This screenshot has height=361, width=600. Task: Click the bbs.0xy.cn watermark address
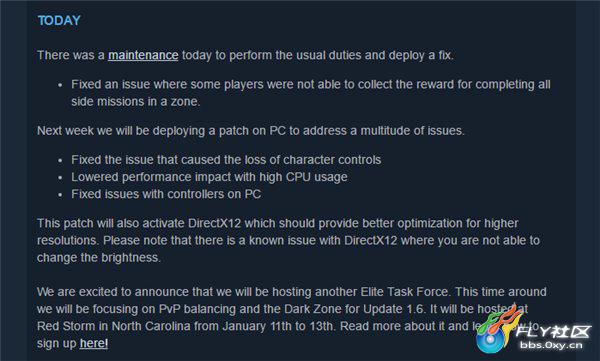coord(551,345)
